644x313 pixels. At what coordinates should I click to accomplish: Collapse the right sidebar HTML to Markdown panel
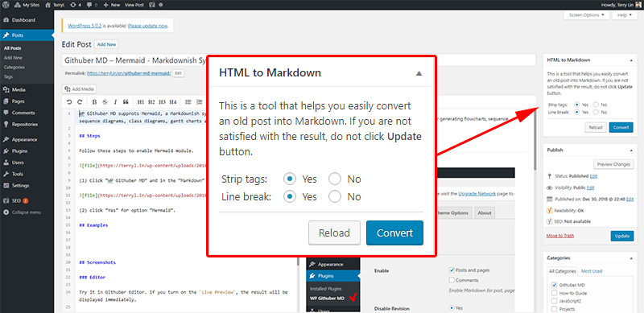[x=630, y=60]
